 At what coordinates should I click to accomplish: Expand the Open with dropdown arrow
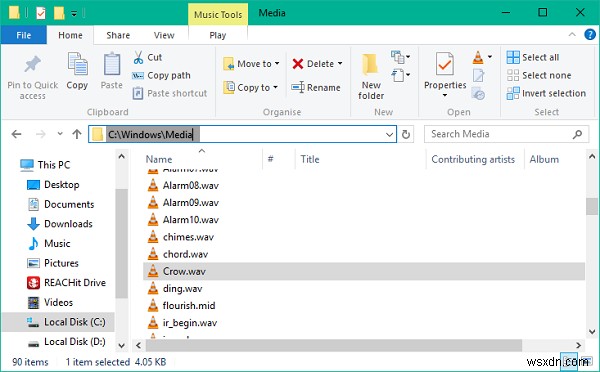490,57
